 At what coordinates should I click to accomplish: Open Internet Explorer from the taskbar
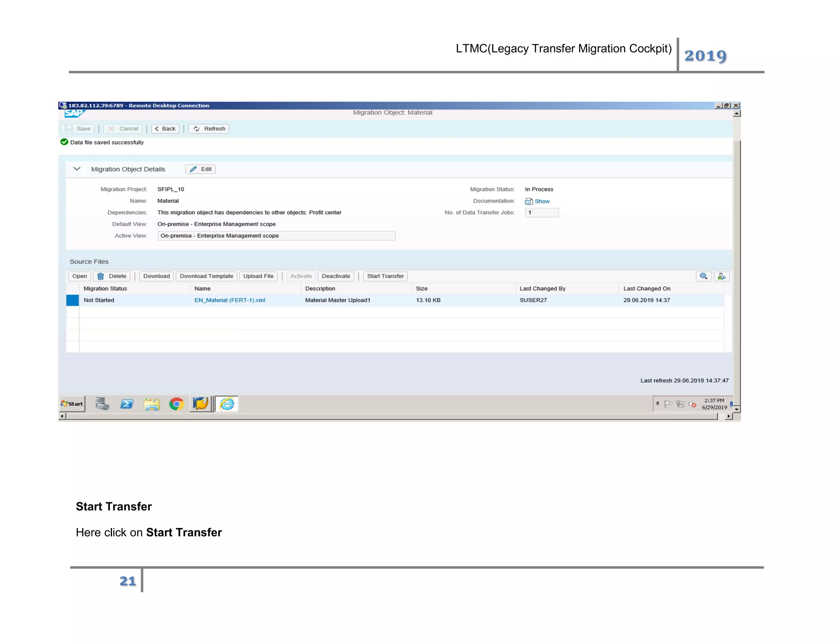(x=227, y=404)
